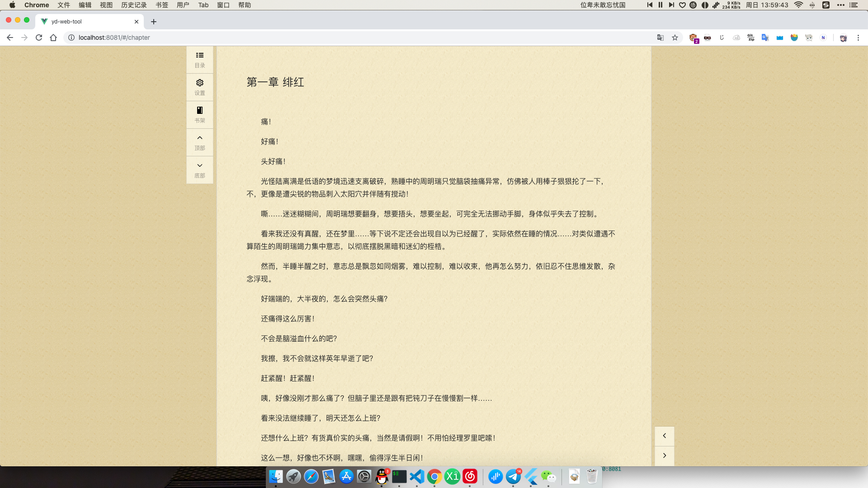Open Chrome three-dot menu
The image size is (868, 488).
tap(858, 38)
